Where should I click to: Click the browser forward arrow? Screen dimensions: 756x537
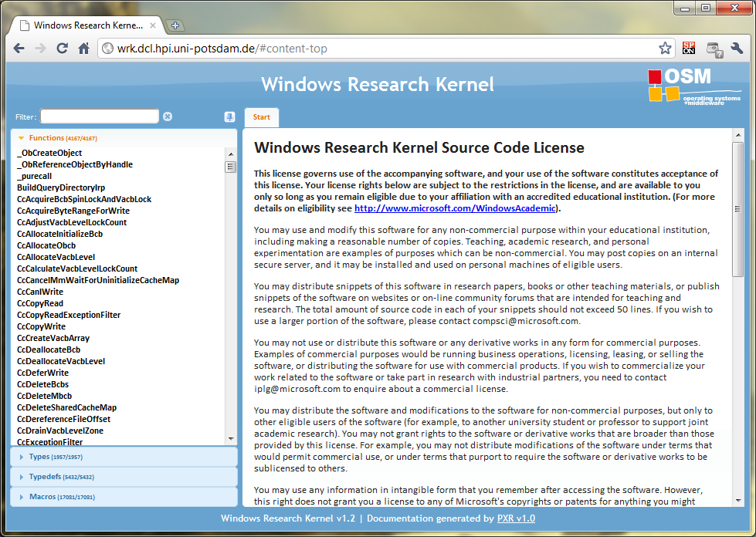[x=40, y=48]
